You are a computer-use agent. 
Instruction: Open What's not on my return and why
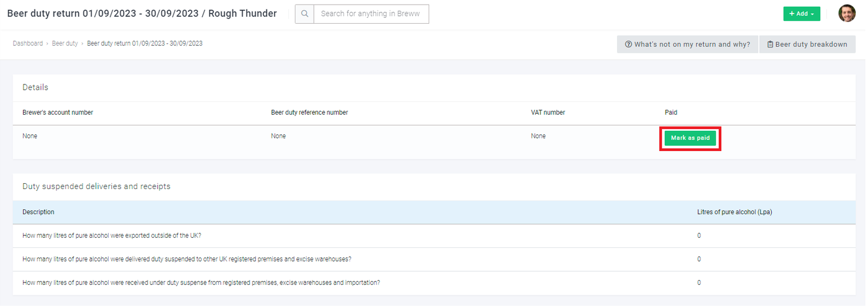coord(687,45)
